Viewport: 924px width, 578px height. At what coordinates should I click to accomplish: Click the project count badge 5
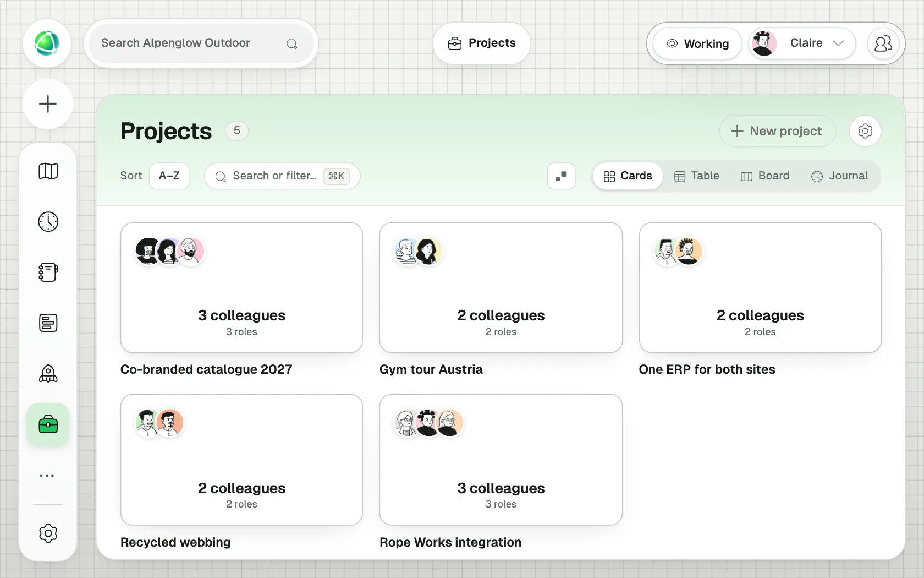point(237,131)
